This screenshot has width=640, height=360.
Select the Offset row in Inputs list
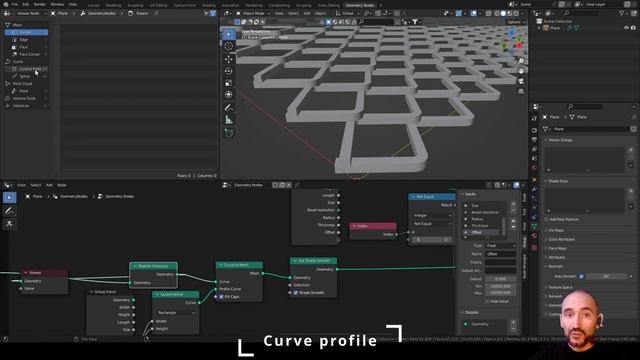(x=481, y=232)
